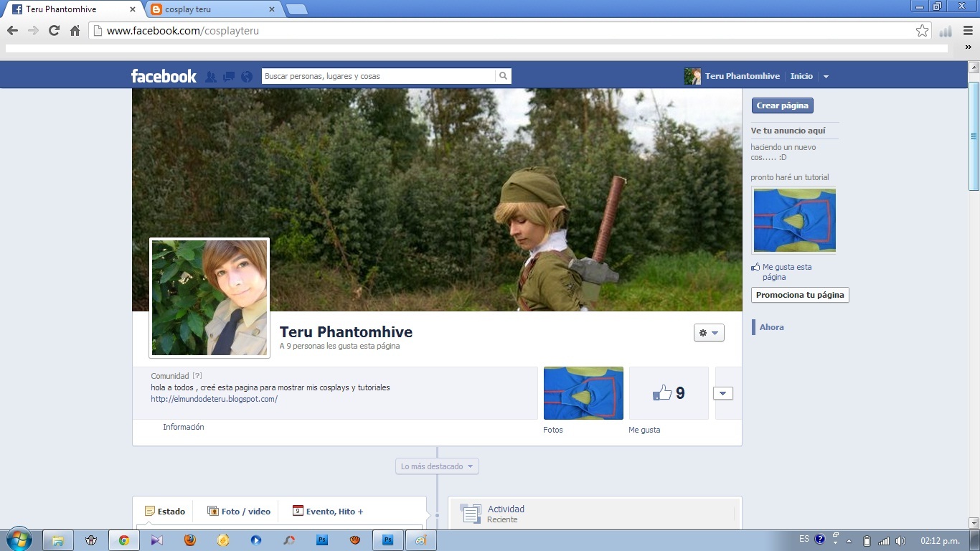The width and height of the screenshot is (980, 551).
Task: Switch to the cosplay teru tab
Action: click(213, 9)
